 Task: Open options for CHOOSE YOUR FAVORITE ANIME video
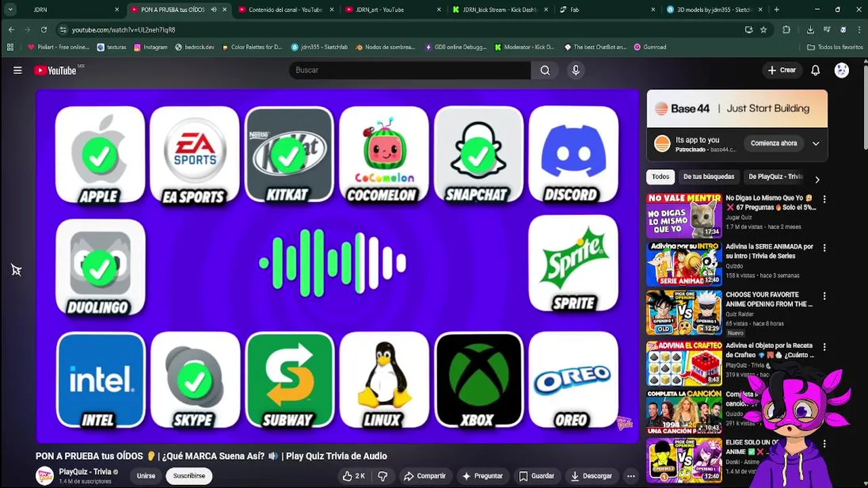tap(825, 296)
